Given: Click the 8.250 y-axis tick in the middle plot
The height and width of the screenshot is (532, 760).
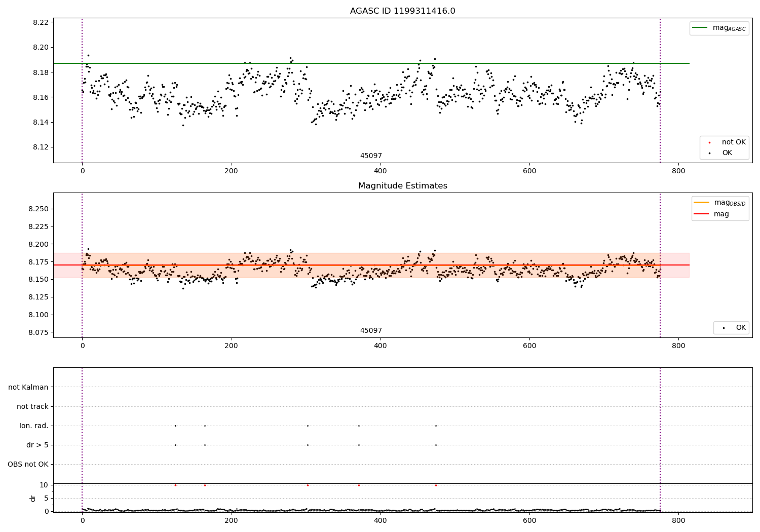Looking at the screenshot, I should (x=39, y=209).
